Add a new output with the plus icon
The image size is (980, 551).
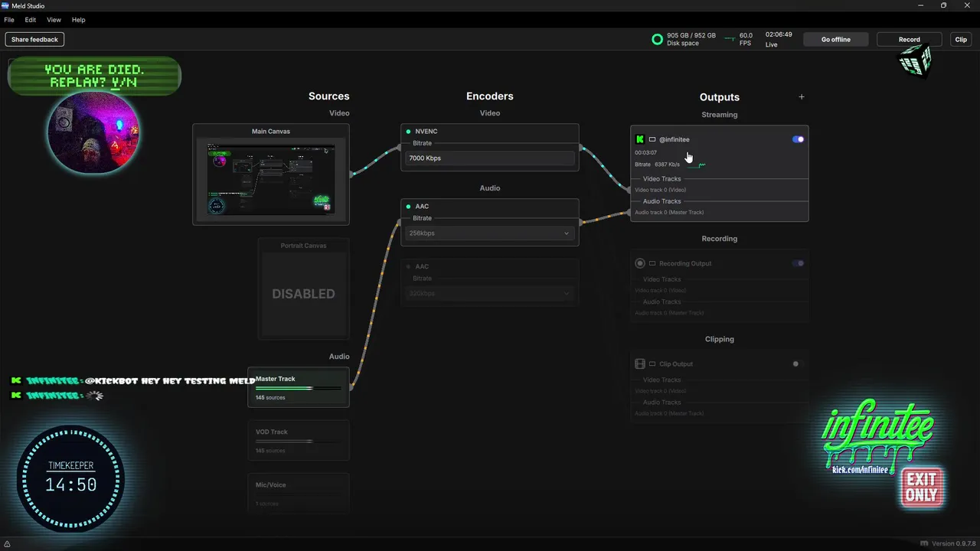pos(802,97)
